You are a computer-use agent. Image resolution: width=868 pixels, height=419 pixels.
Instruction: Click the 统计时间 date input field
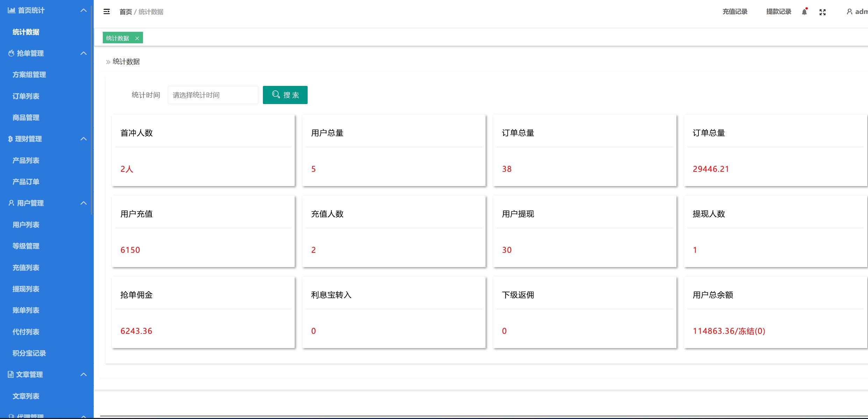click(x=213, y=95)
